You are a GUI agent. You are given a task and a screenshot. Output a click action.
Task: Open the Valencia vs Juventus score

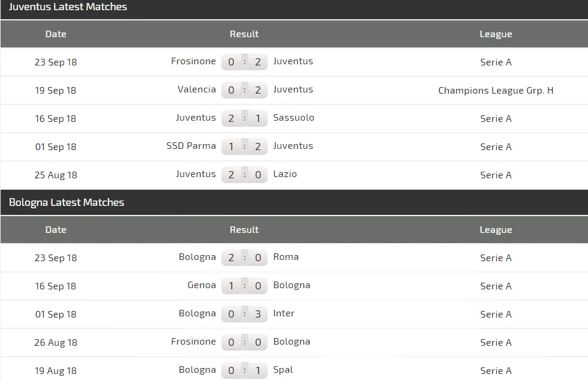click(245, 90)
